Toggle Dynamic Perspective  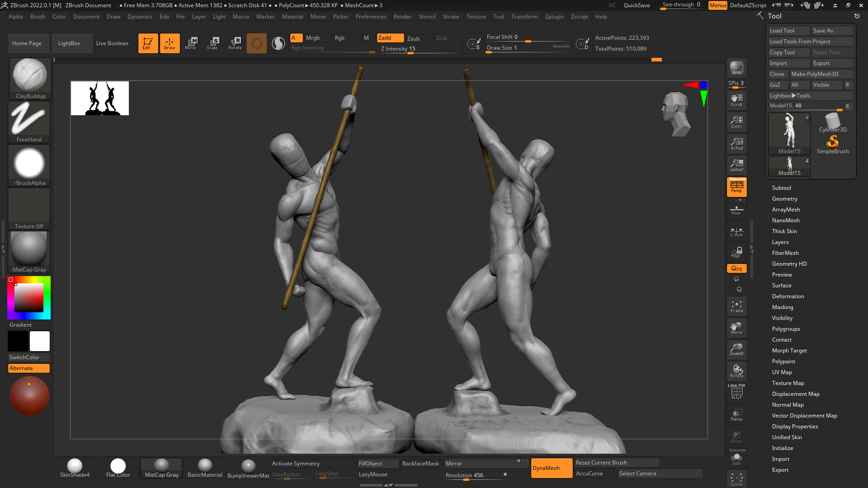(736, 187)
